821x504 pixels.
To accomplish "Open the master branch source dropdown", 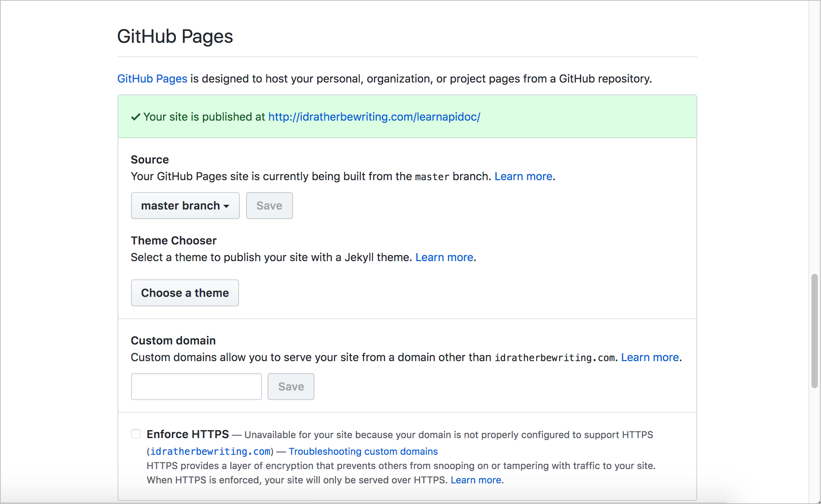I will click(185, 206).
